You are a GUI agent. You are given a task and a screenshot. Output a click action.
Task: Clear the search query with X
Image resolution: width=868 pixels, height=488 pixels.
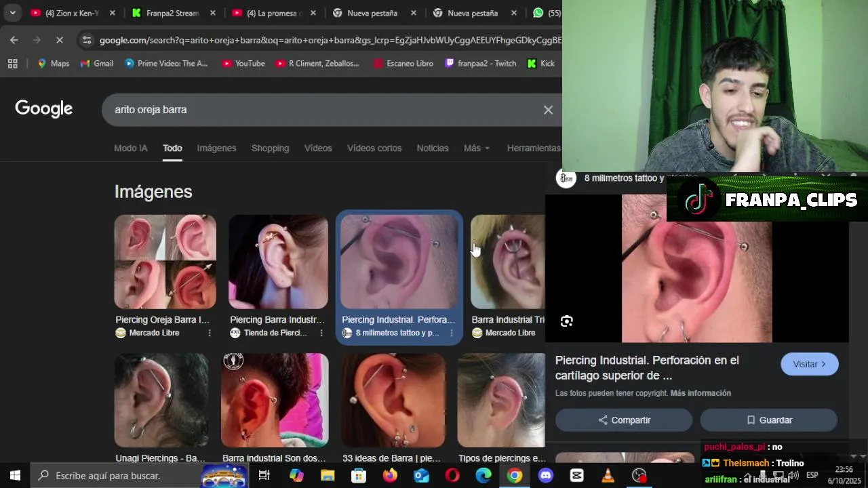pos(548,110)
